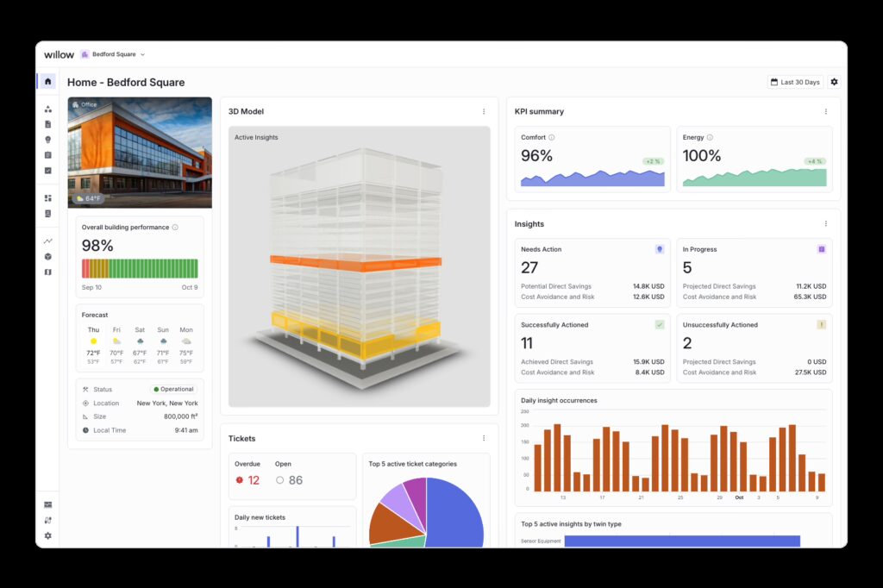Click the overall building performance colored bar

click(x=140, y=269)
